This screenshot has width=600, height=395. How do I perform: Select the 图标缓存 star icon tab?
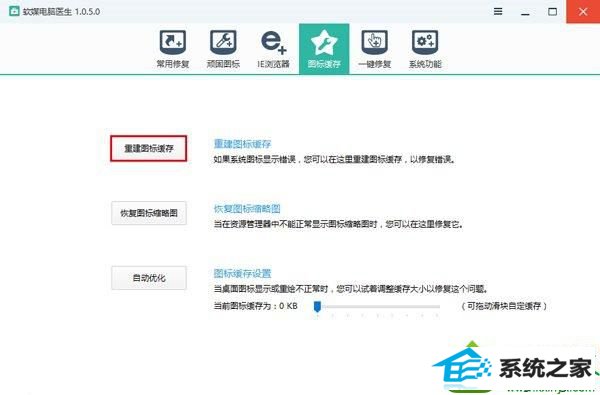tap(324, 49)
